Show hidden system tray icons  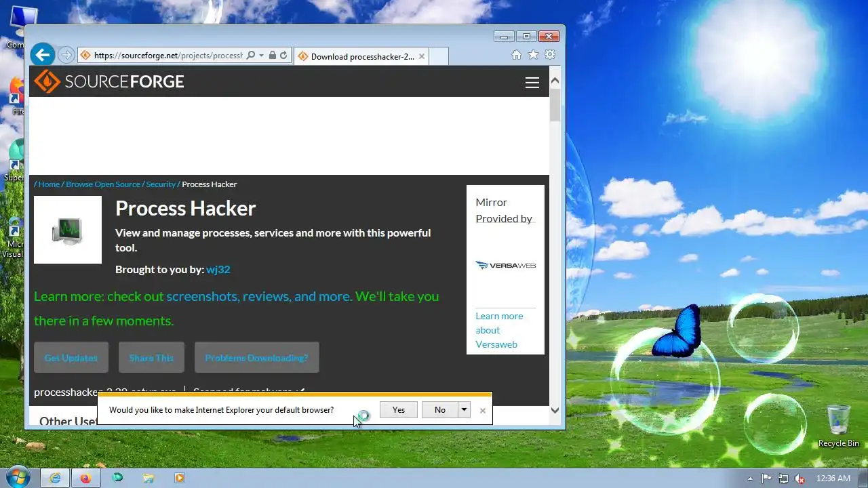[750, 479]
